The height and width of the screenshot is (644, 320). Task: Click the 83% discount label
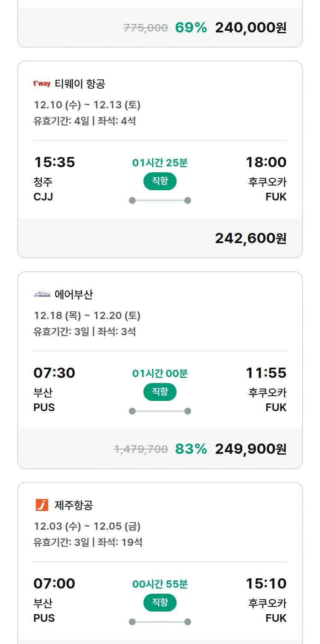191,449
